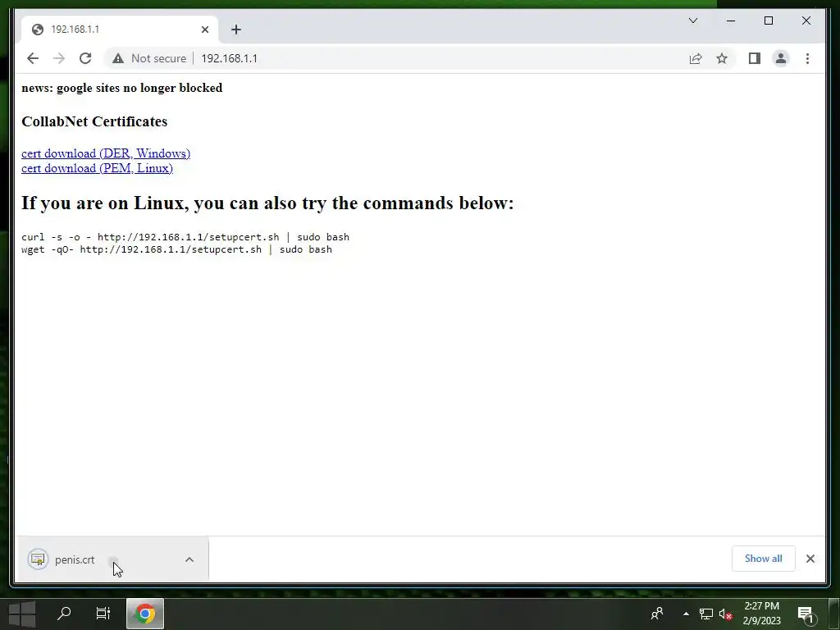Image resolution: width=840 pixels, height=630 pixels.
Task: Open the Chrome profile avatar menu
Action: point(781,58)
